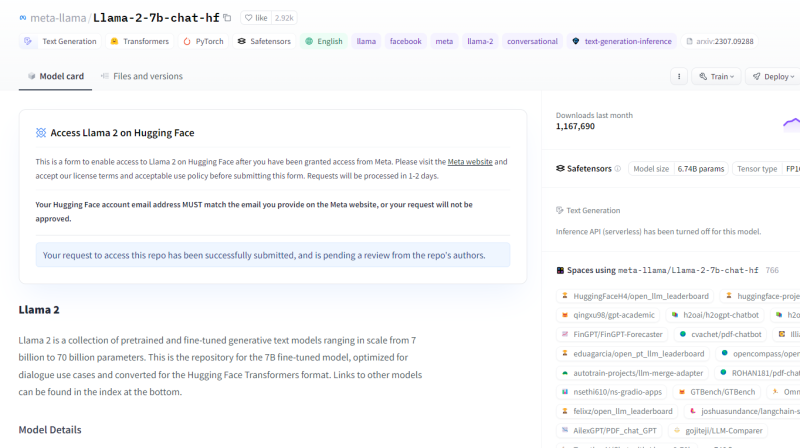Click the arxiv document icon
800x448 pixels.
pos(689,41)
